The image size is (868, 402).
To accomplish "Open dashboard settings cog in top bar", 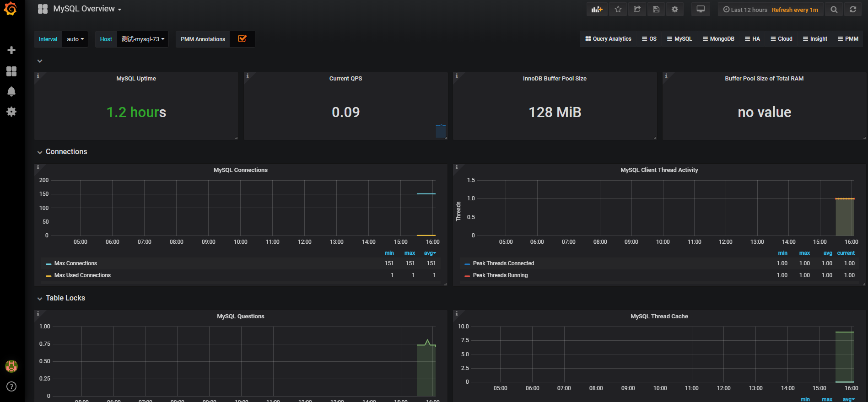I will pyautogui.click(x=675, y=9).
